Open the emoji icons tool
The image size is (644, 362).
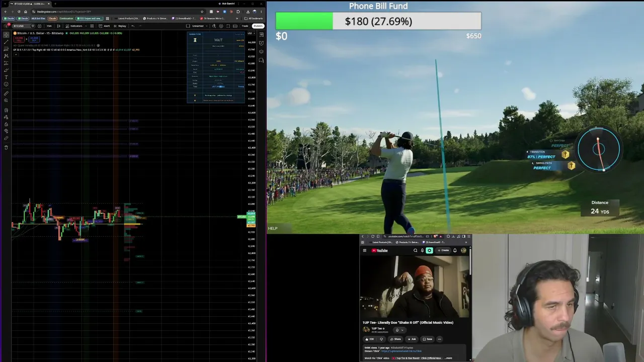pos(6,84)
